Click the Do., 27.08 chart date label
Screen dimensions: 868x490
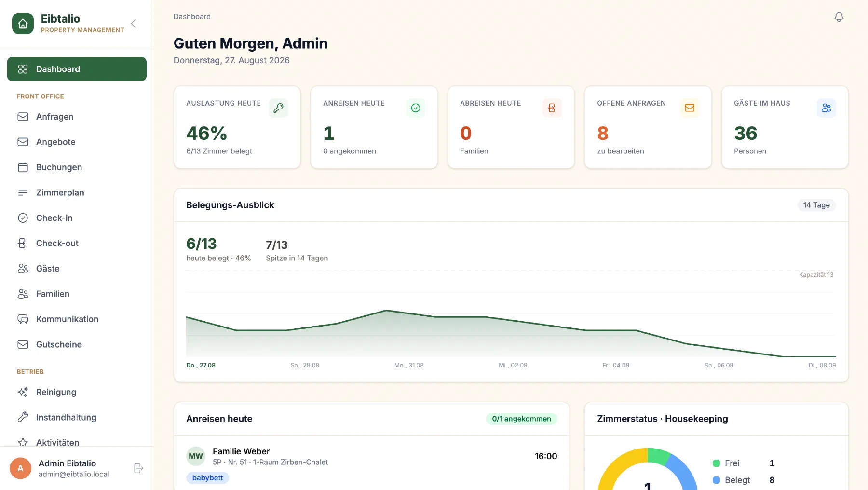pos(201,365)
